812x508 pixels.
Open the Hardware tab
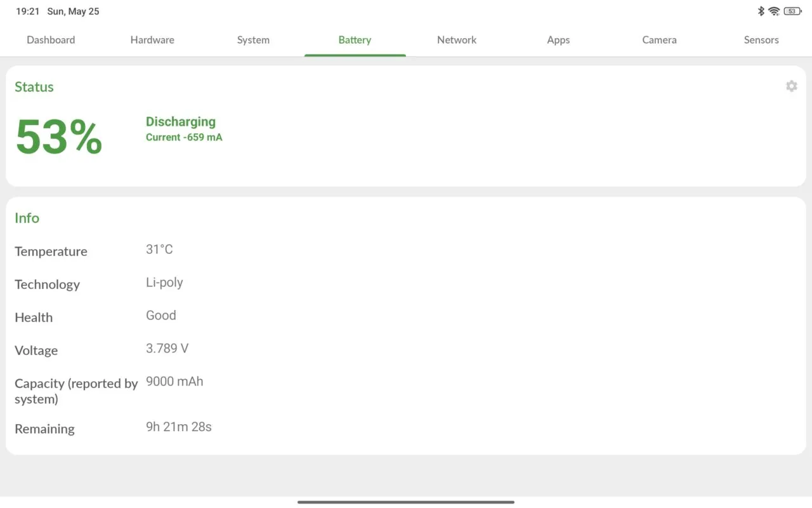[x=152, y=40]
